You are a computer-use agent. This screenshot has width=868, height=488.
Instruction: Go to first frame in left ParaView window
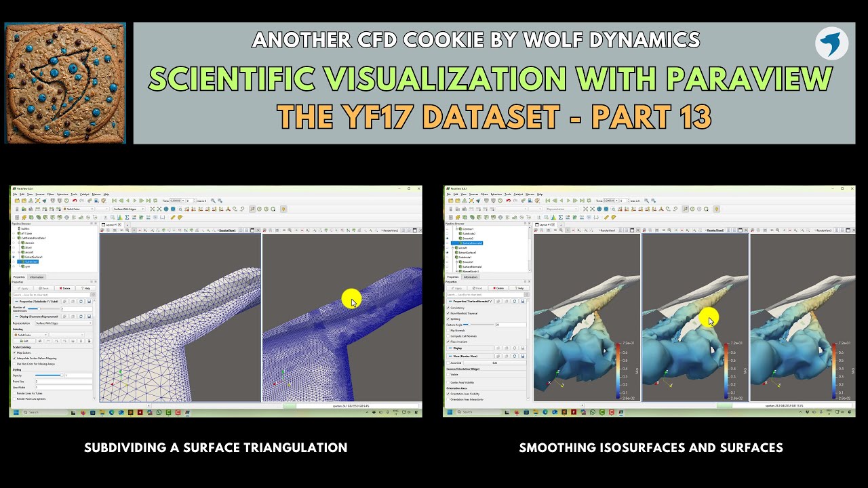114,201
